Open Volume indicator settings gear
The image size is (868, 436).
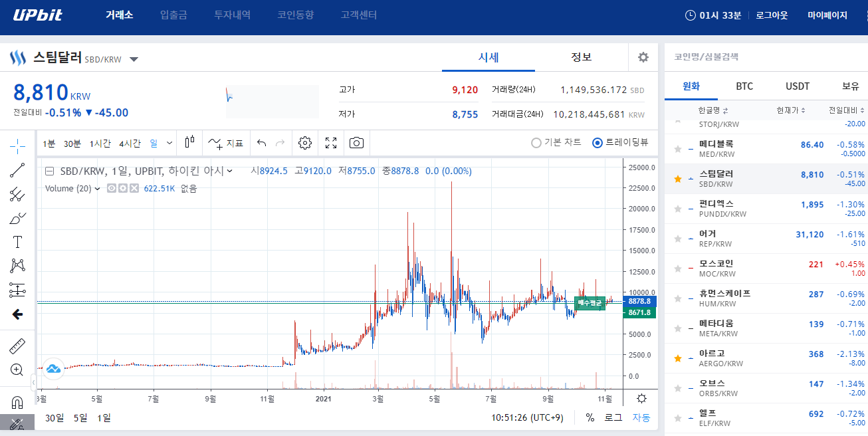click(x=123, y=189)
